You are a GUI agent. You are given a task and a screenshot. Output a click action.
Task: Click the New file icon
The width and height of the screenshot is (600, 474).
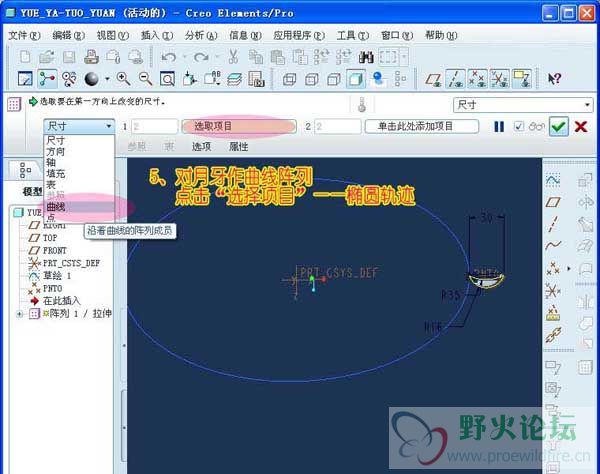click(x=25, y=57)
